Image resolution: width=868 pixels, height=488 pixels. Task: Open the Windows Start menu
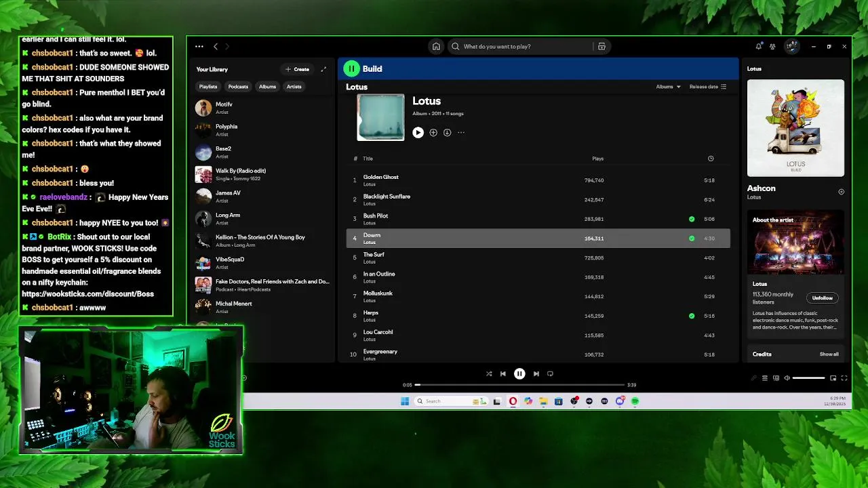click(x=405, y=401)
